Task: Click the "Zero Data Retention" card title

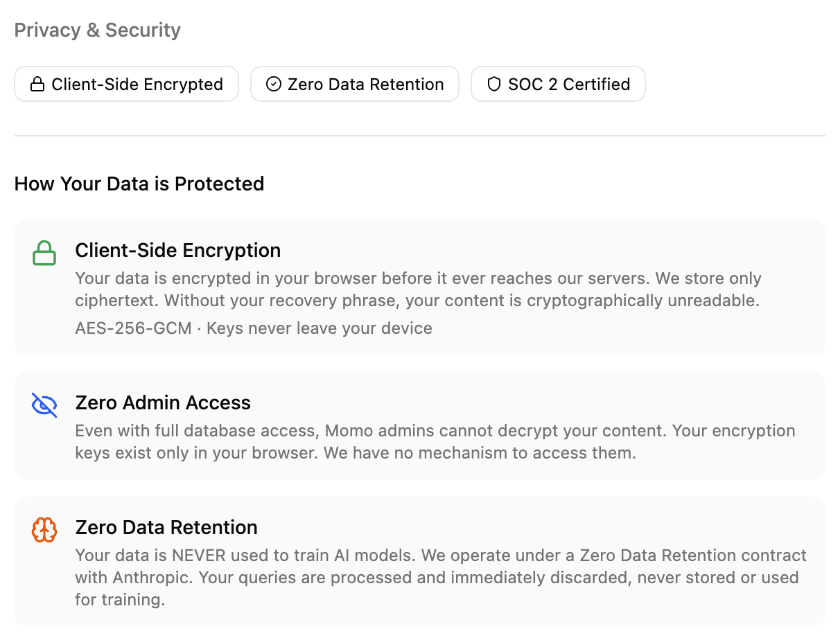Action: (x=166, y=527)
